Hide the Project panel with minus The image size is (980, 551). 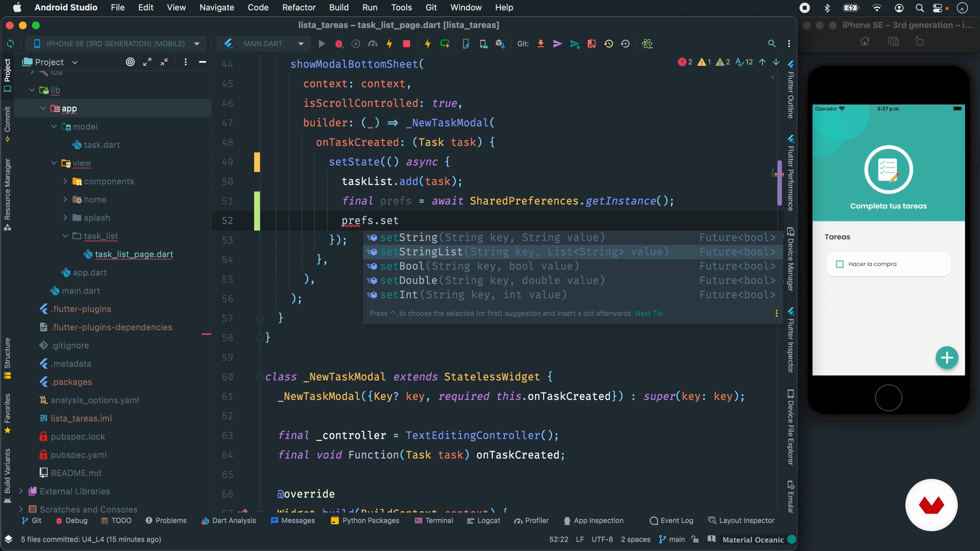coord(202,62)
